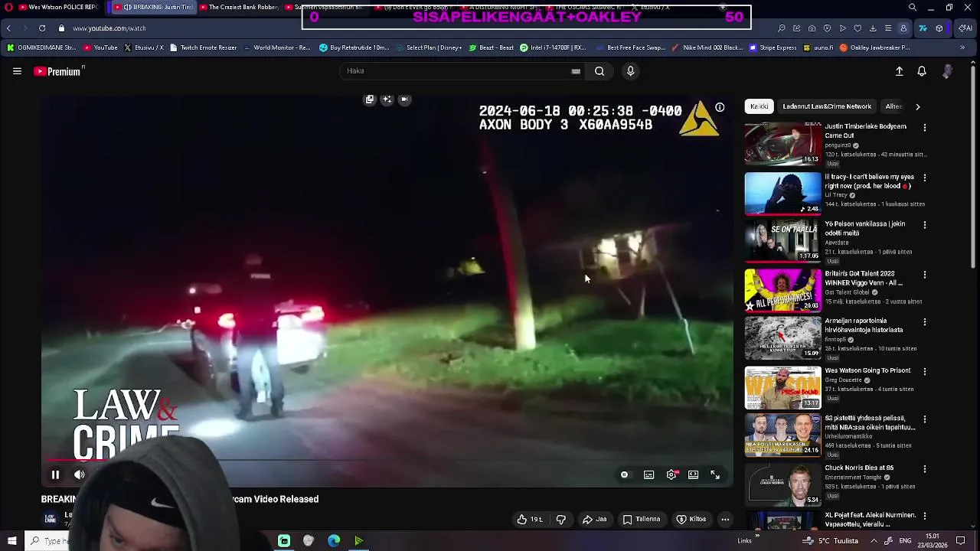This screenshot has width=980, height=551.
Task: Click the browser tab search magnifier icon
Action: [x=913, y=7]
